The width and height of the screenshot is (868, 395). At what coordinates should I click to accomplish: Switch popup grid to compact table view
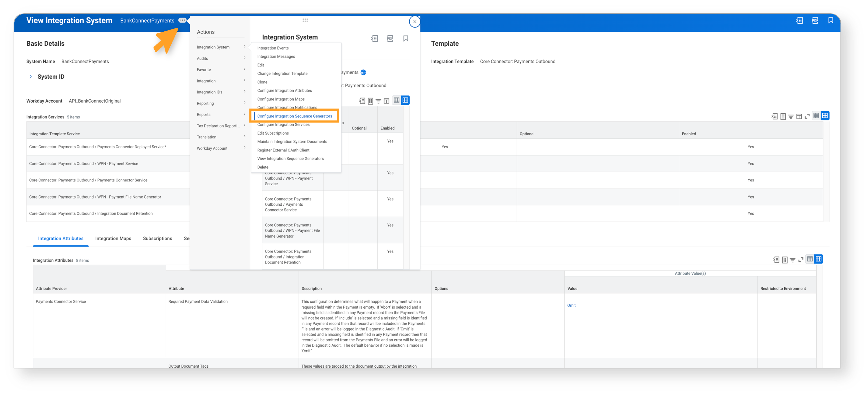click(397, 100)
